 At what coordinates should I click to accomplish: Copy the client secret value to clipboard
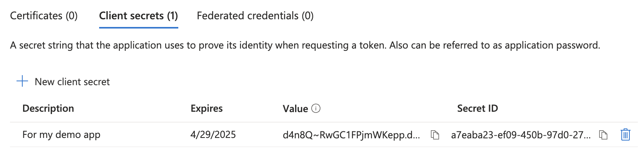(x=435, y=135)
